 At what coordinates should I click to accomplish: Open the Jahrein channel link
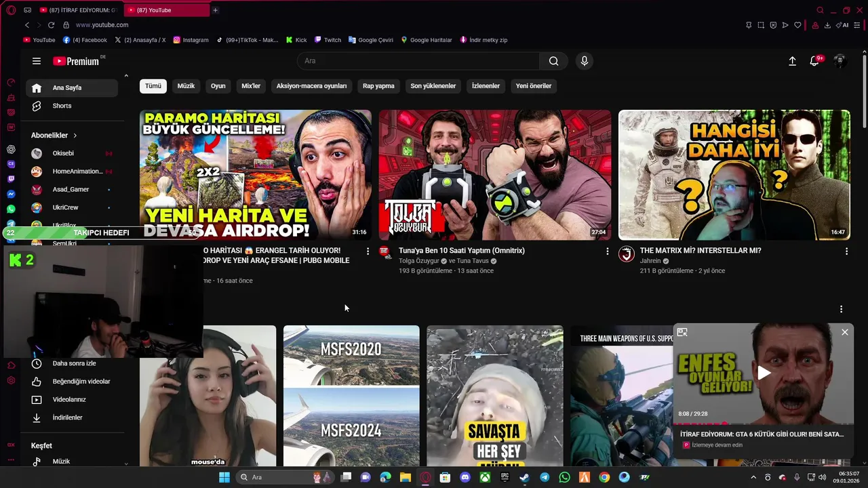click(650, 261)
